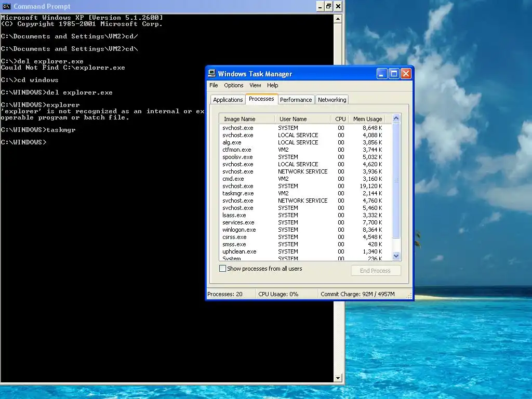The height and width of the screenshot is (399, 532).
Task: Select the winlogon.exe process row
Action: [305, 230]
